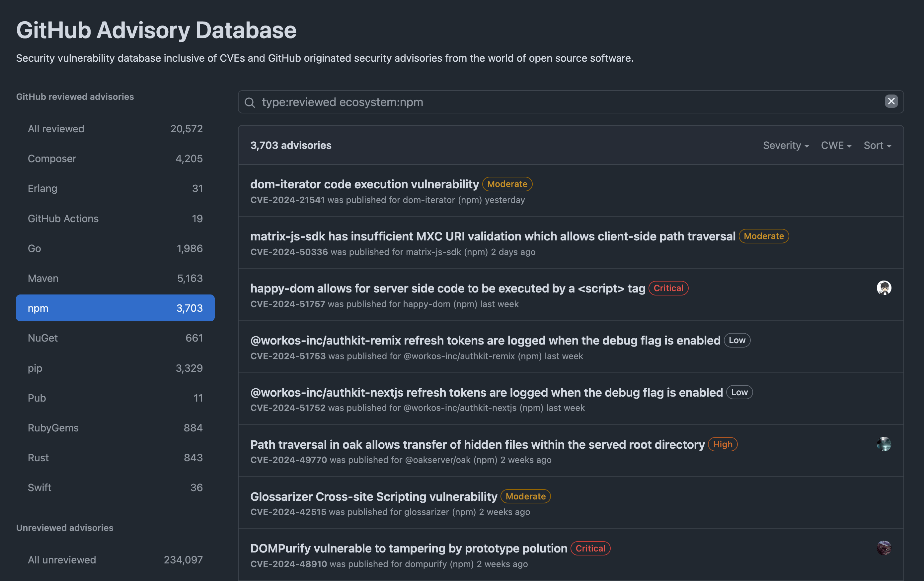Screen dimensions: 924x581
Task: Click the High badge on oak advisory
Action: 722,444
